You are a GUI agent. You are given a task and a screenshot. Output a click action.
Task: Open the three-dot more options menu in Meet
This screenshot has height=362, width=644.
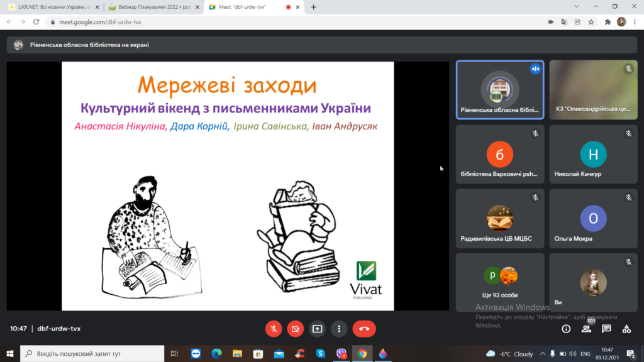[x=339, y=328]
